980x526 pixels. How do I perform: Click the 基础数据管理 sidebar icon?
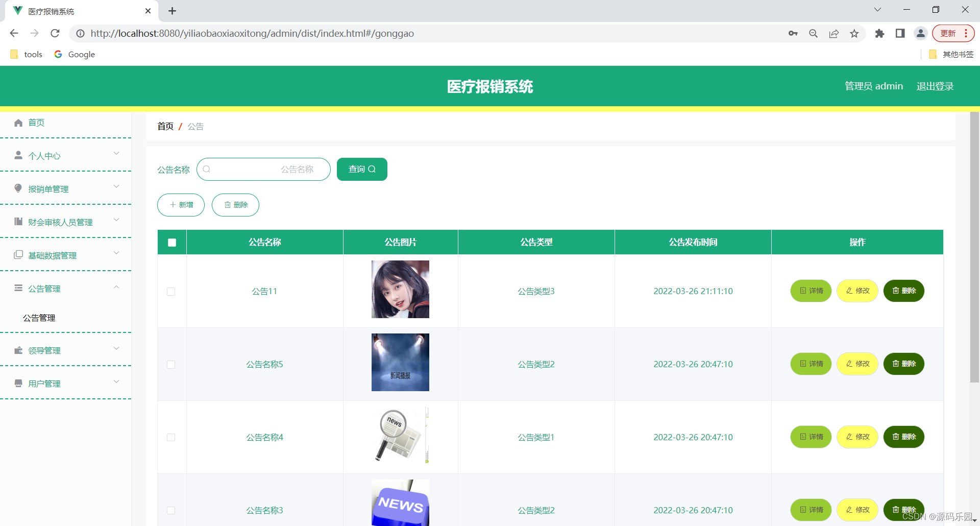pos(18,255)
